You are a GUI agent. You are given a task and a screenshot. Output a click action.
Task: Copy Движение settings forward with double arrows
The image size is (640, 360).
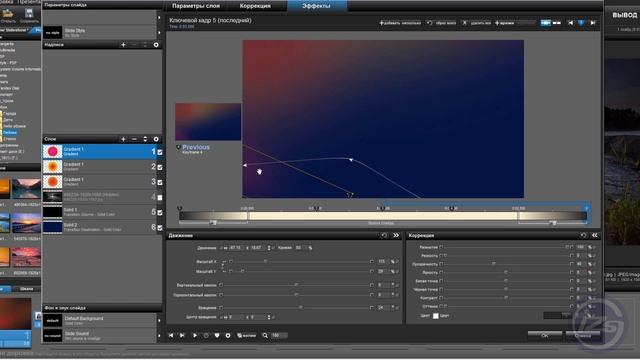(x=396, y=235)
